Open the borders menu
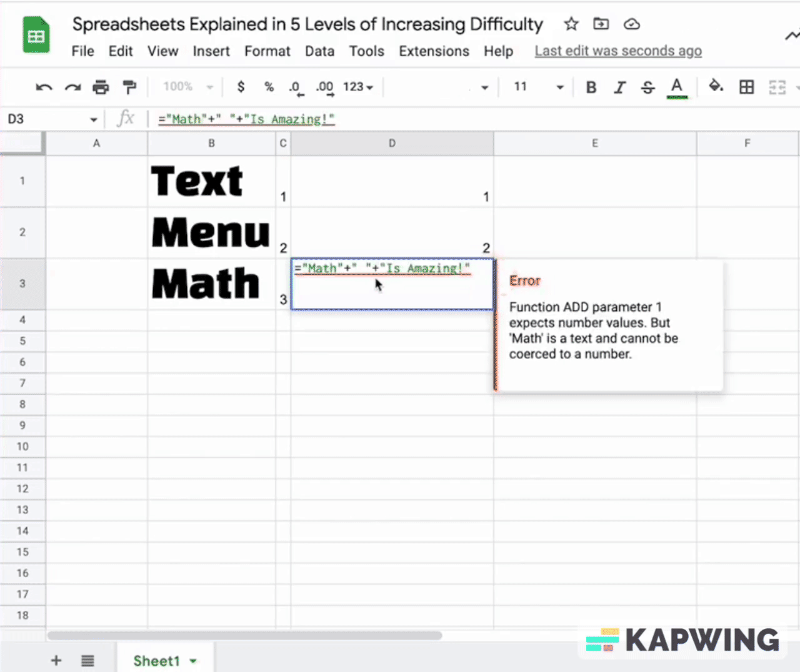Viewport: 800px width, 672px height. 746,87
